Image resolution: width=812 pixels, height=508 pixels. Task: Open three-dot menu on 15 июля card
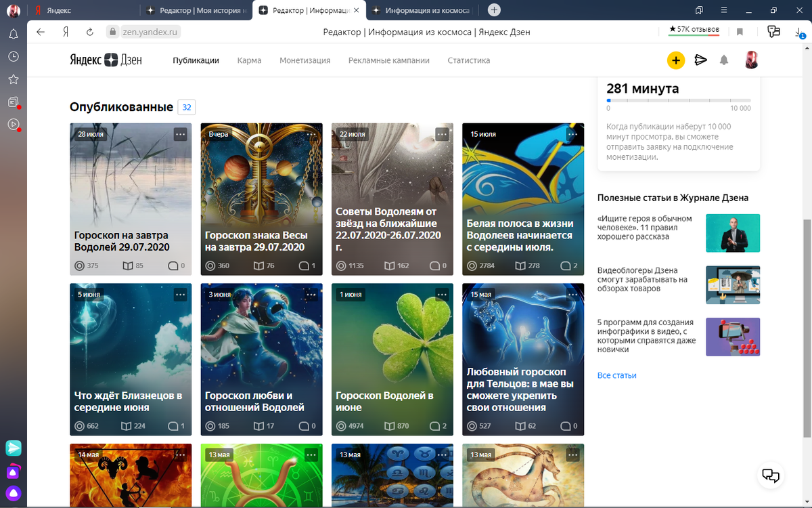coord(572,134)
